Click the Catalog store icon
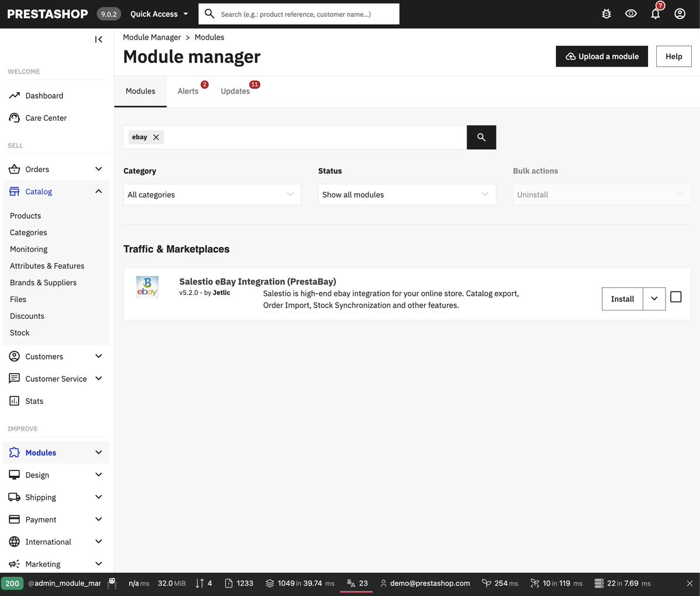Screen dimensions: 700x596 coord(15,191)
